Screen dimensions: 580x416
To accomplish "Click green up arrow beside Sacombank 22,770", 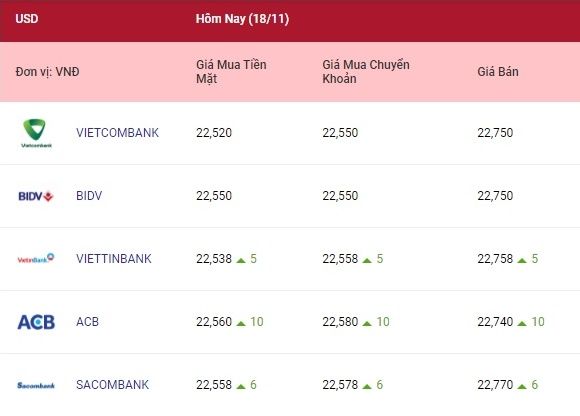I will [522, 386].
